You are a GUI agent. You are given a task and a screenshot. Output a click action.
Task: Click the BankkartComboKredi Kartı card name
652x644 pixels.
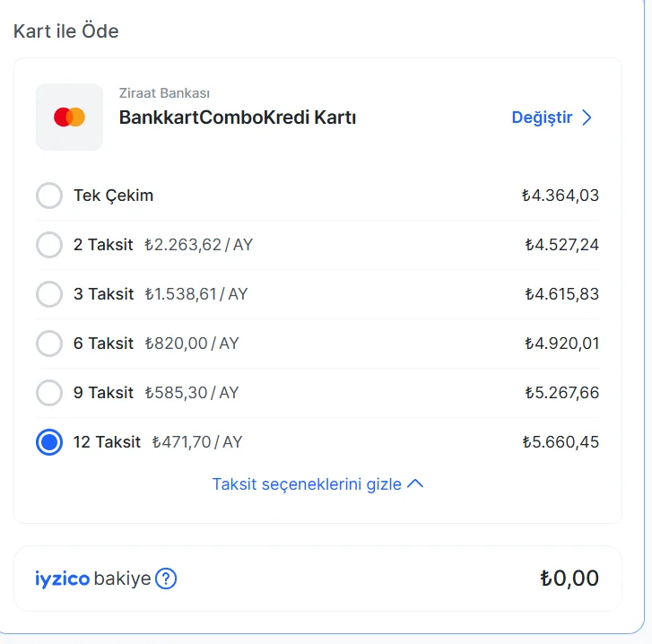[238, 117]
